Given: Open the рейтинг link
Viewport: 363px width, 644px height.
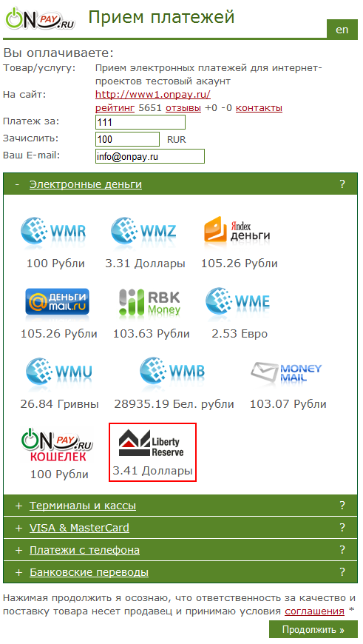Looking at the screenshot, I should (x=115, y=108).
